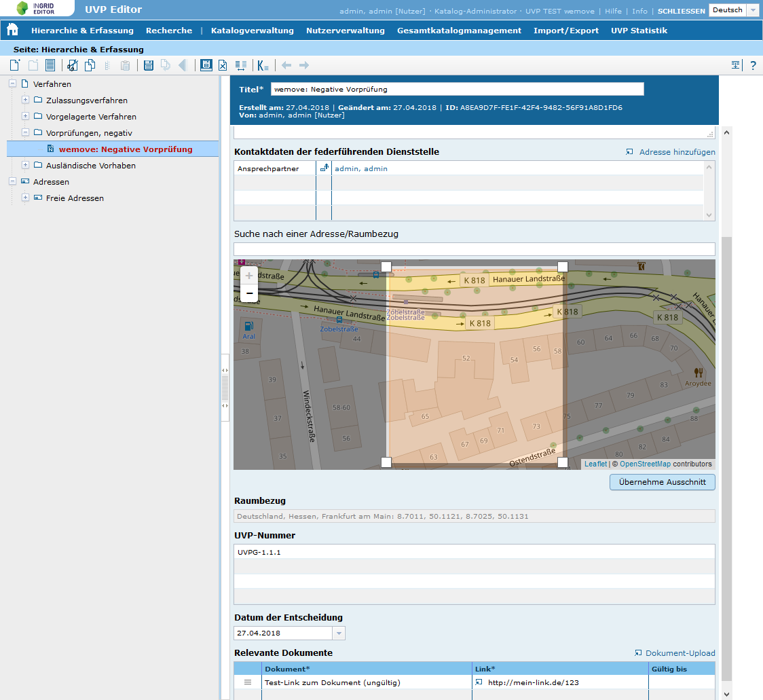Click the publish (dark floppy) toolbar icon
The image size is (763, 700).
[x=206, y=65]
